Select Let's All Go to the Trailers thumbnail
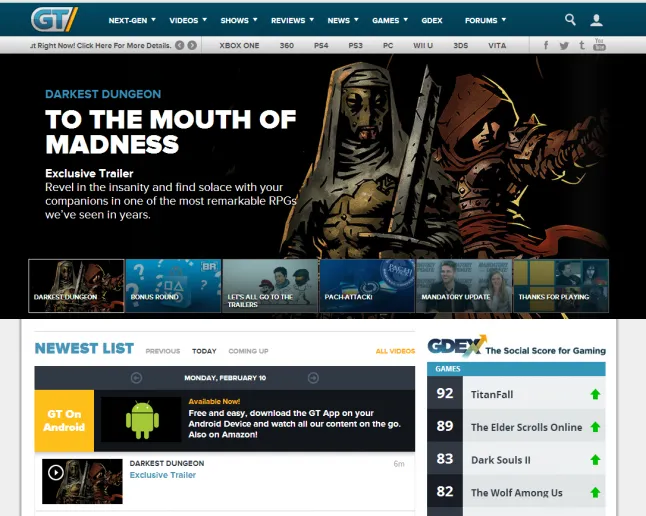 (270, 286)
